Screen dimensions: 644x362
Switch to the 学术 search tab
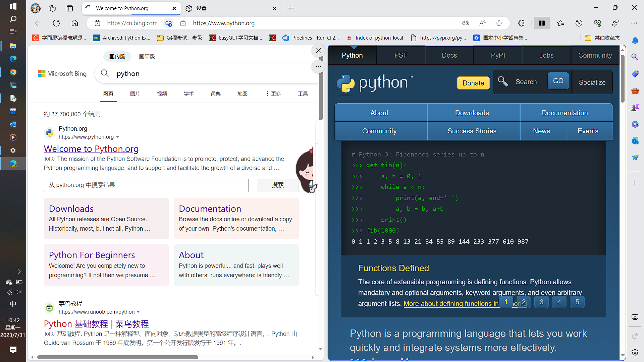click(189, 94)
